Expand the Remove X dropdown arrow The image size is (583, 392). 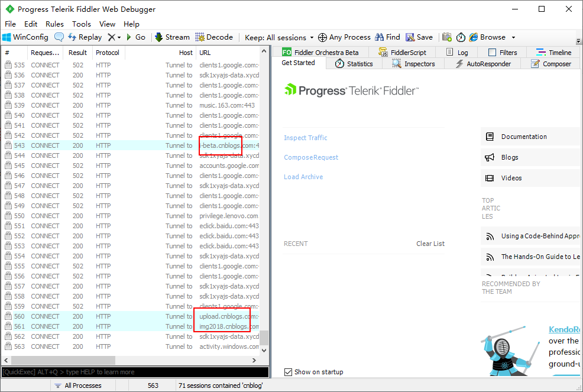119,38
